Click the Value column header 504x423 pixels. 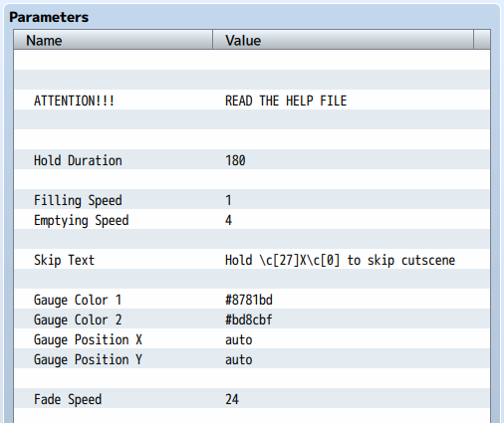(343, 40)
